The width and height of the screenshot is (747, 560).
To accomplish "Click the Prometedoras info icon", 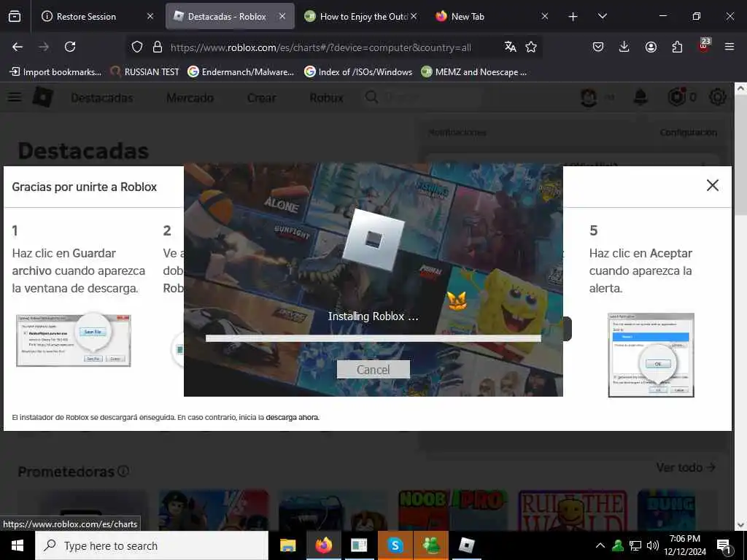I will point(123,471).
